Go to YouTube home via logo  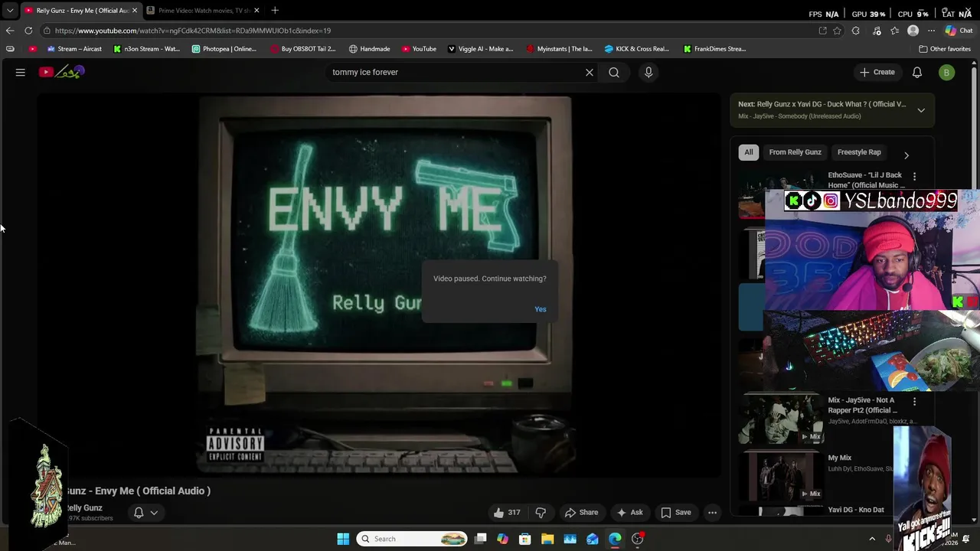[x=62, y=72]
